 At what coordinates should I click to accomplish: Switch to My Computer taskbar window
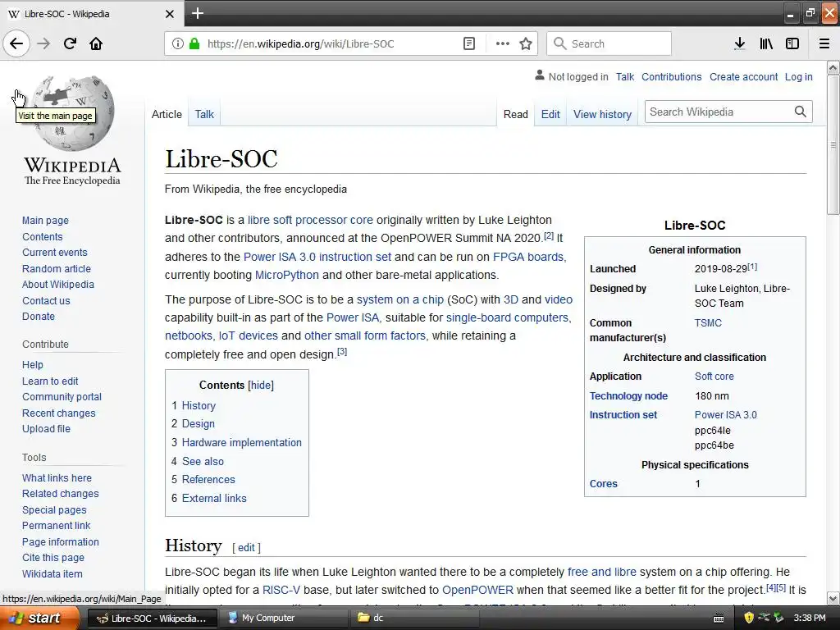coord(283,618)
